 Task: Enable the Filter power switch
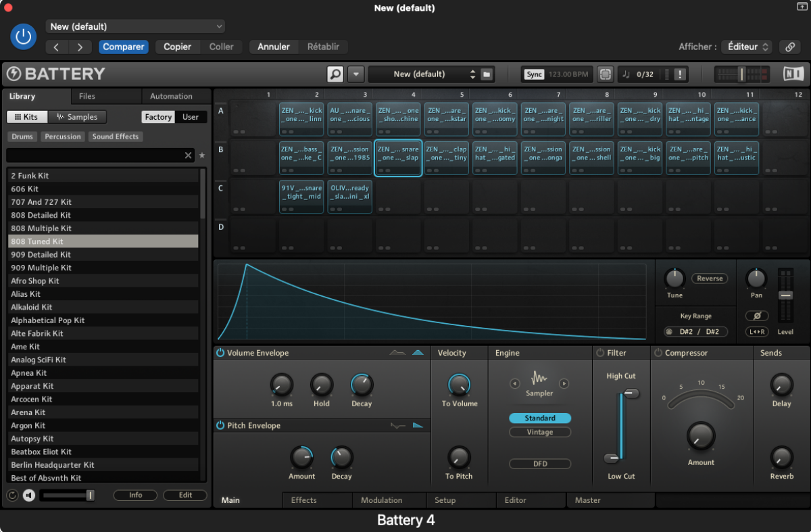pyautogui.click(x=600, y=353)
